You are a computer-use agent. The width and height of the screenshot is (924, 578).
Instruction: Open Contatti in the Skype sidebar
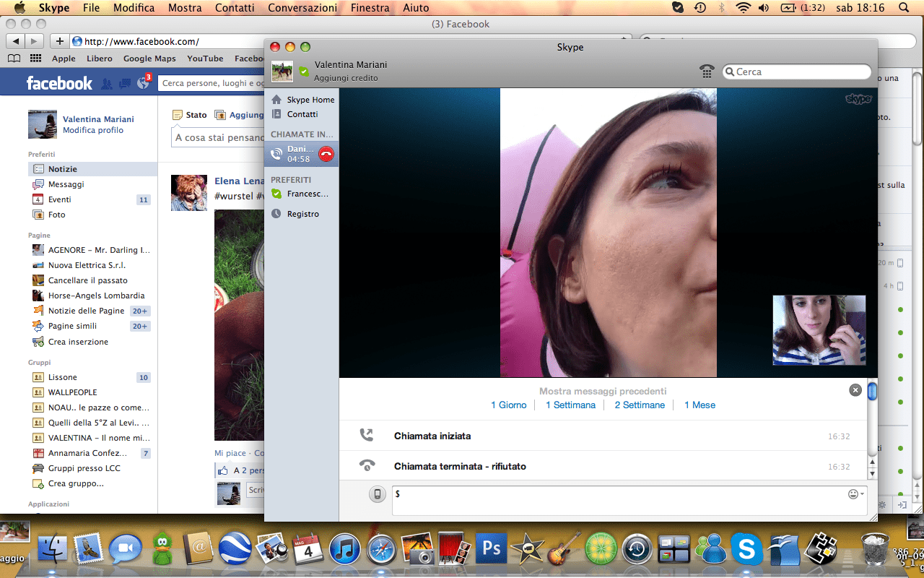tap(295, 114)
